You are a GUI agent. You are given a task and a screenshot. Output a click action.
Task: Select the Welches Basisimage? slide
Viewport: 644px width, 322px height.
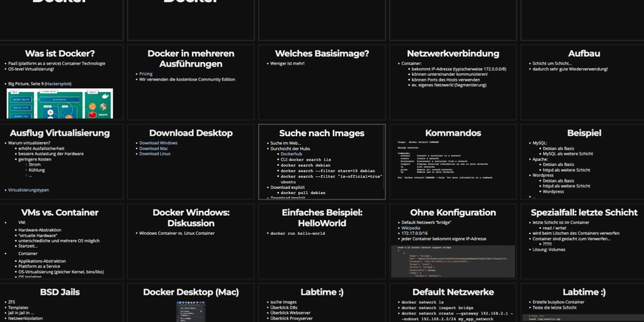[x=322, y=54]
